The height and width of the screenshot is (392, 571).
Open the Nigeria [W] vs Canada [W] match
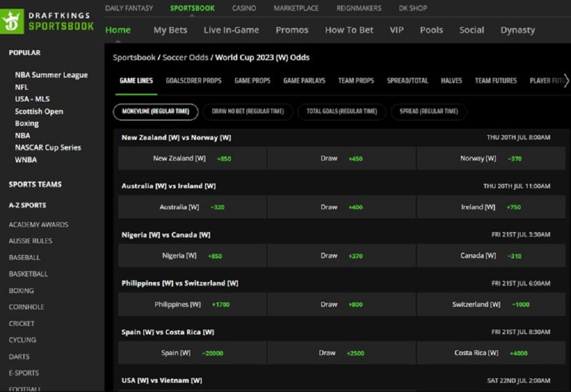tap(166, 235)
